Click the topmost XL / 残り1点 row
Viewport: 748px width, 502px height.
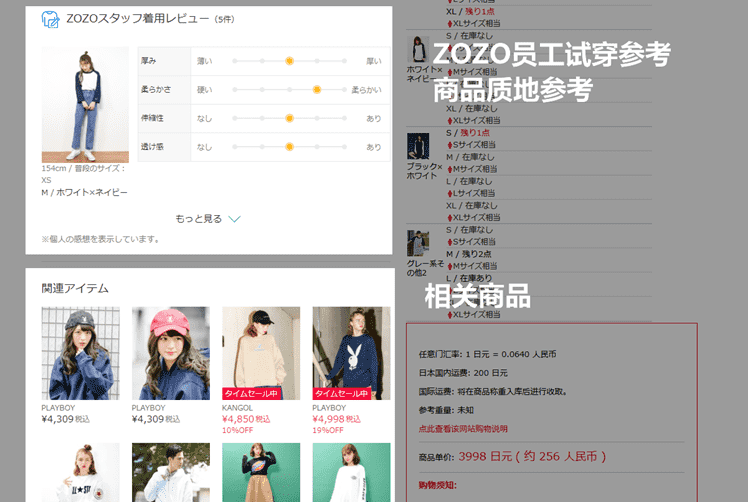470,11
